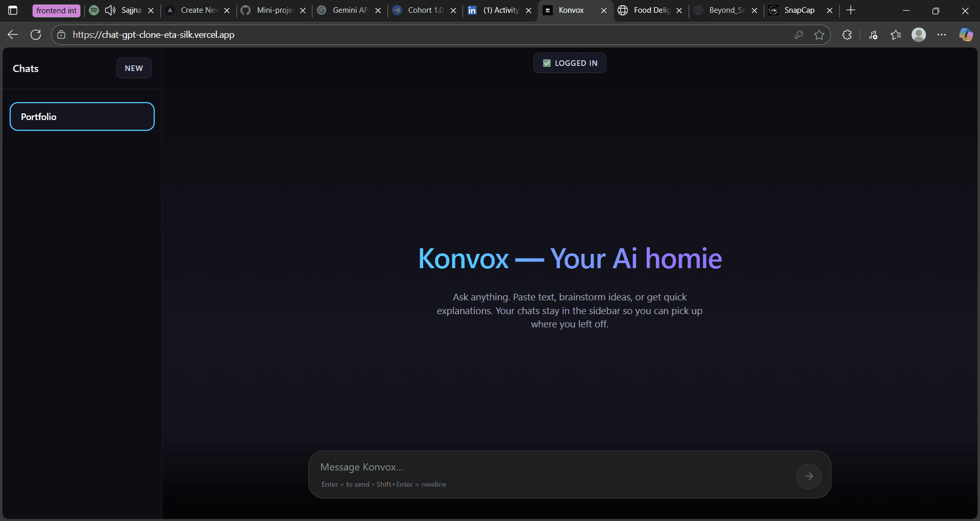This screenshot has width=980, height=521.
Task: Close the Sajna tab
Action: [151, 10]
